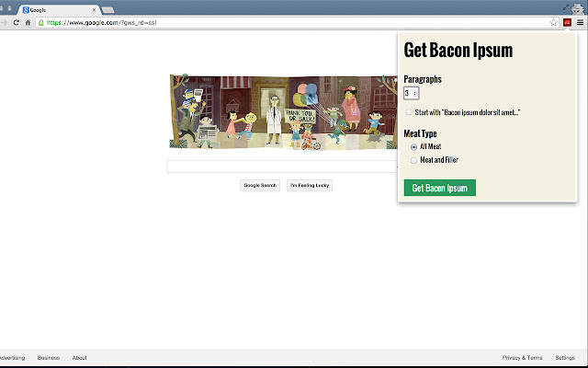Open the Privacy & Terms link

click(523, 358)
